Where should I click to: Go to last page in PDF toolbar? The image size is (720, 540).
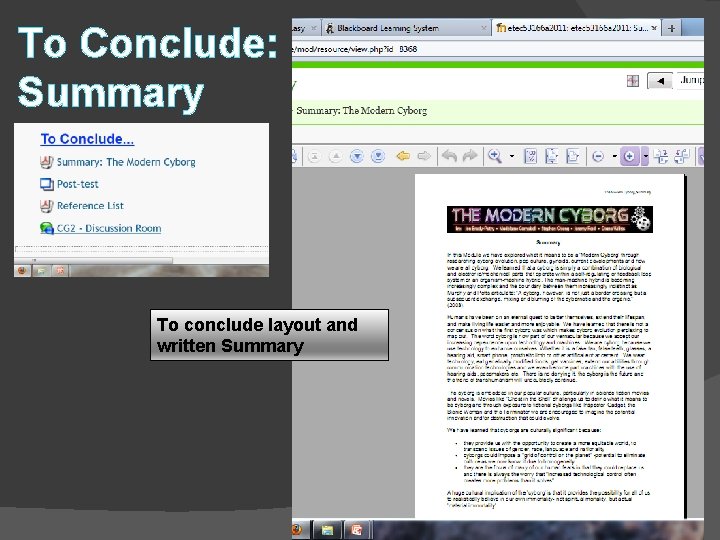378,157
